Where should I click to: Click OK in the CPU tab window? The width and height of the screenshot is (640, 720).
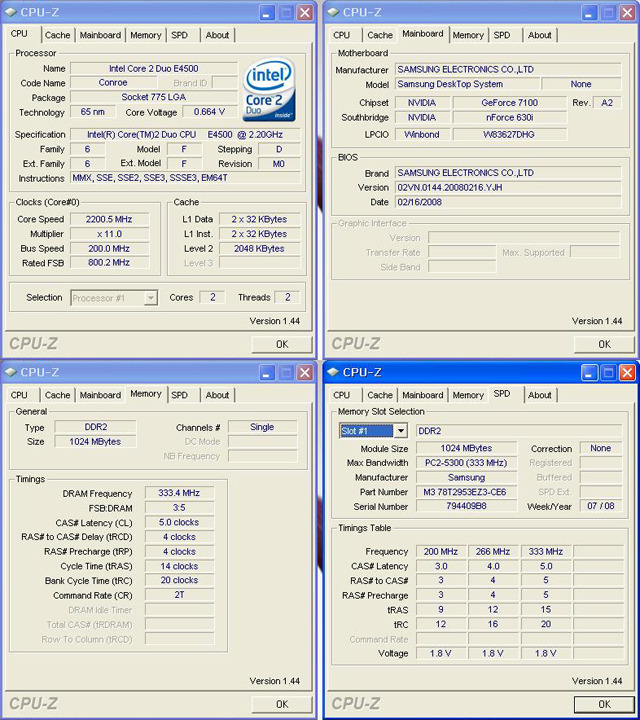(x=282, y=344)
